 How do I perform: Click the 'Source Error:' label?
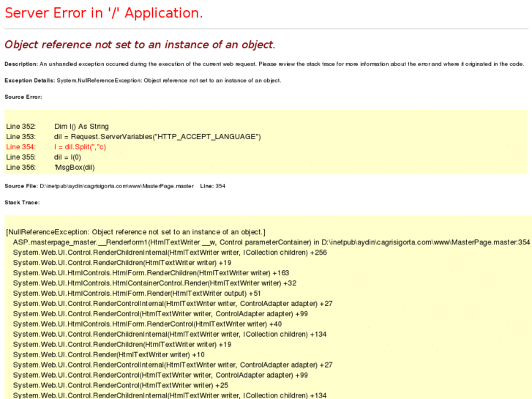pyautogui.click(x=23, y=97)
